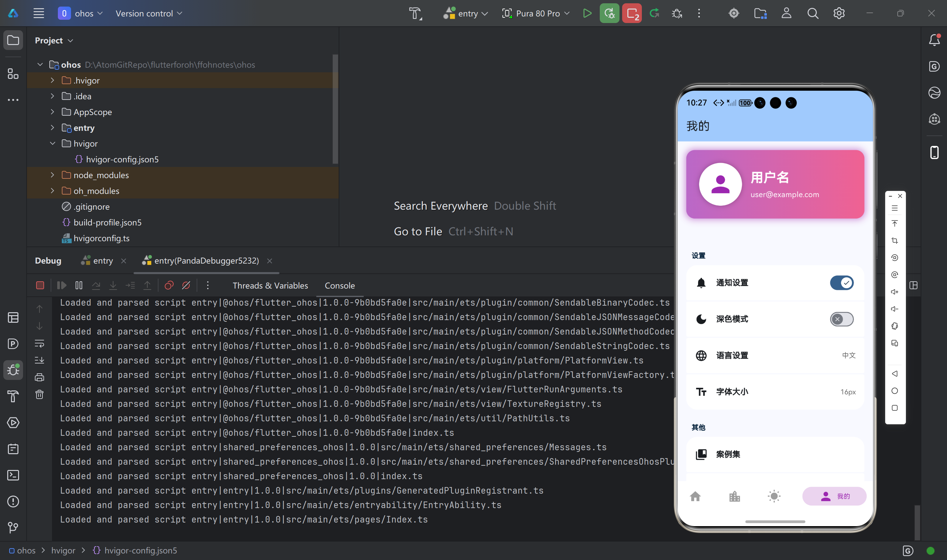Toggle soft-wrap in console gutter
This screenshot has width=947, height=560.
tap(39, 343)
